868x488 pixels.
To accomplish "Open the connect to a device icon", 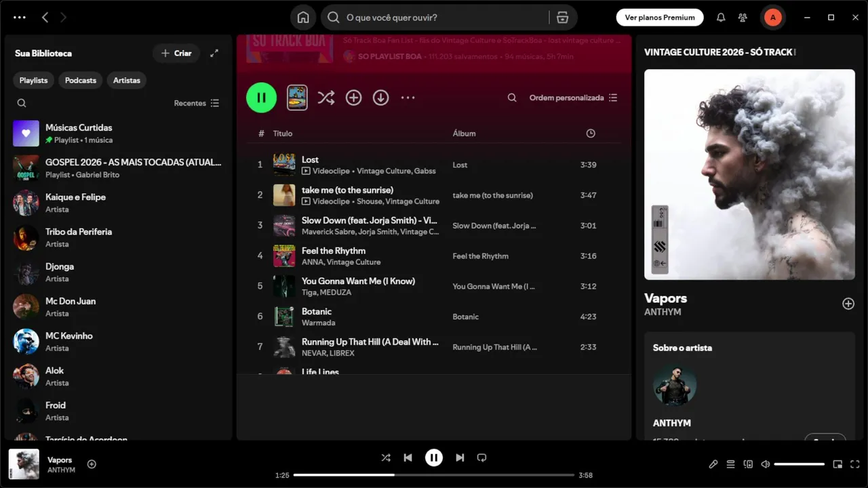I will 748,464.
